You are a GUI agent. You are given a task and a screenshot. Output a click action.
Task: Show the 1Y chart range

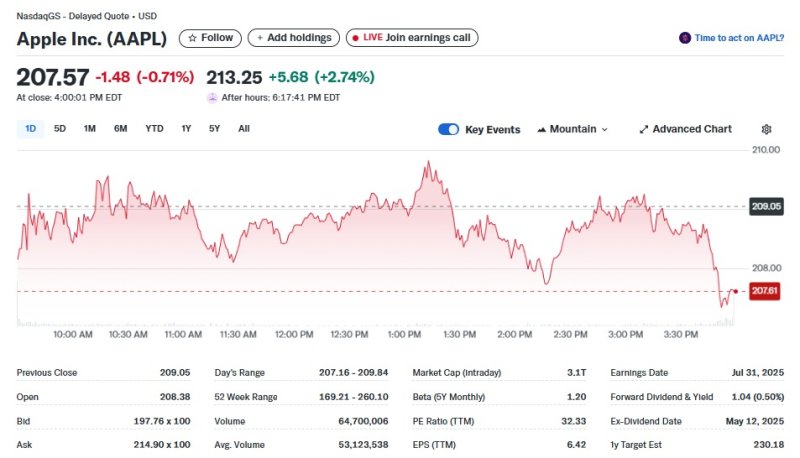pos(186,129)
